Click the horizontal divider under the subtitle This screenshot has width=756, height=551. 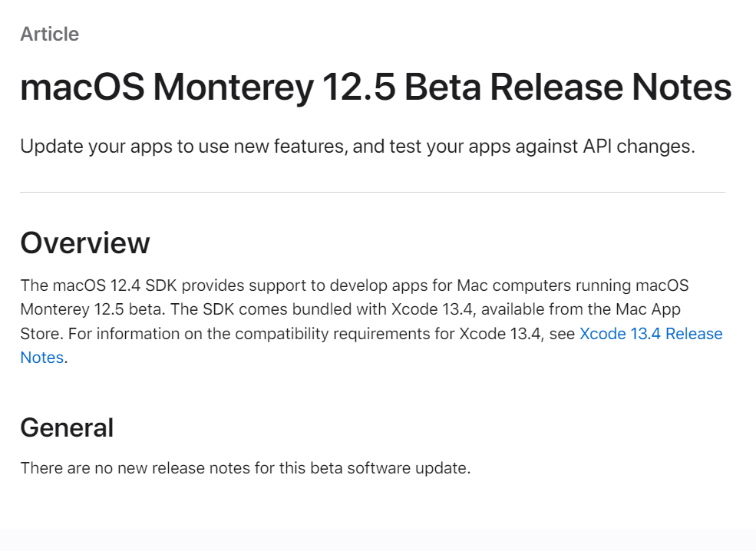[x=373, y=193]
